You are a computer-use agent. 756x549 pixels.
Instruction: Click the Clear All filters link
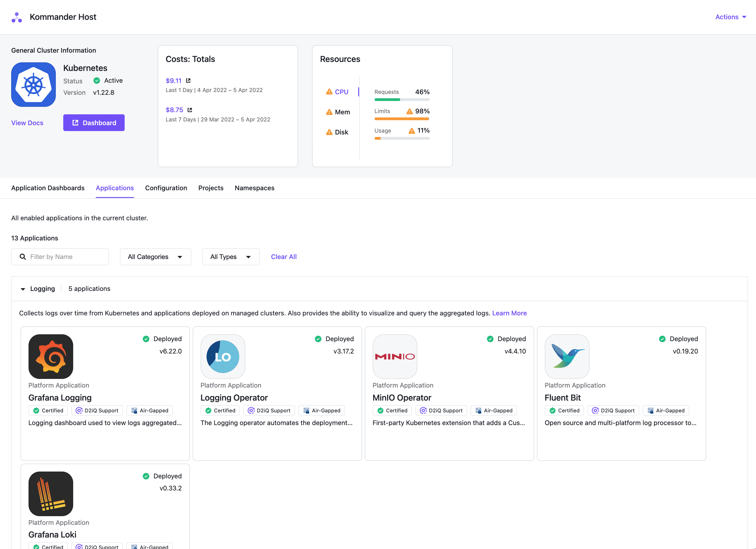pyautogui.click(x=284, y=257)
